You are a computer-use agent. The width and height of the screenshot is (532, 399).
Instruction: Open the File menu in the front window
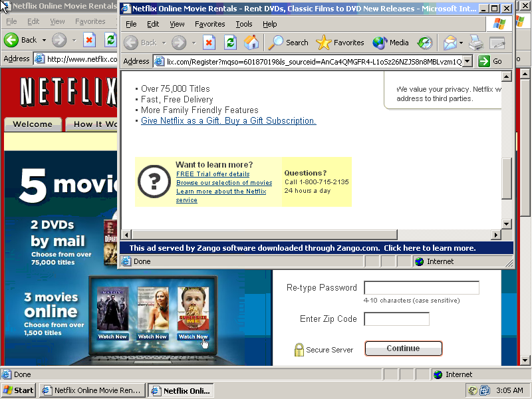tap(131, 24)
